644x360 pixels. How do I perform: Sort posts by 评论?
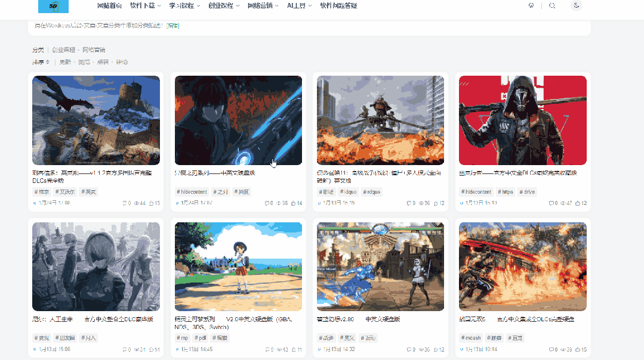(x=122, y=63)
